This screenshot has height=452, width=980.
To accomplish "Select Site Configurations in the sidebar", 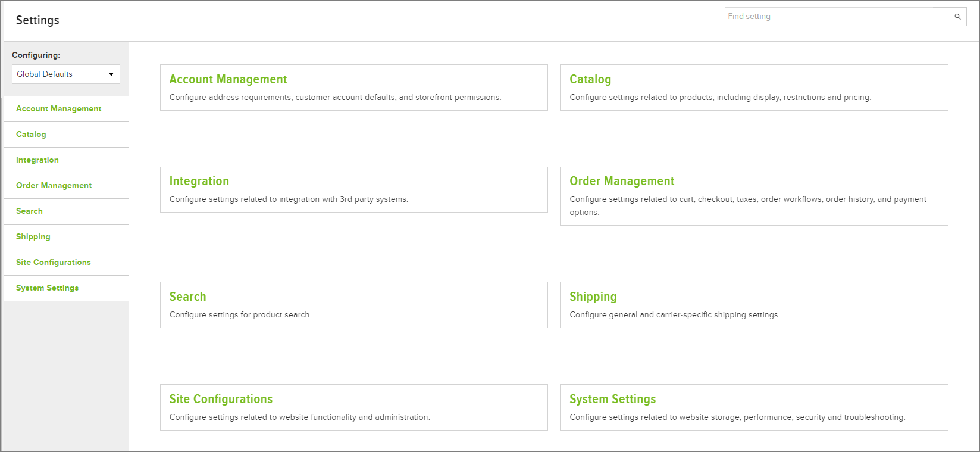I will click(54, 263).
